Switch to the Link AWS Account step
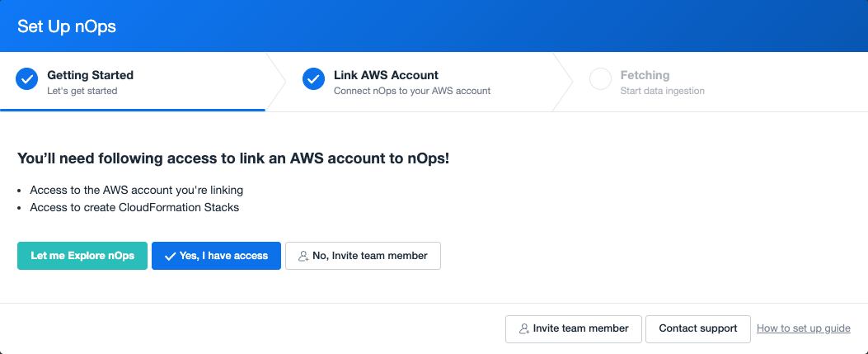Viewport: 868px width, 354px height. click(x=420, y=82)
